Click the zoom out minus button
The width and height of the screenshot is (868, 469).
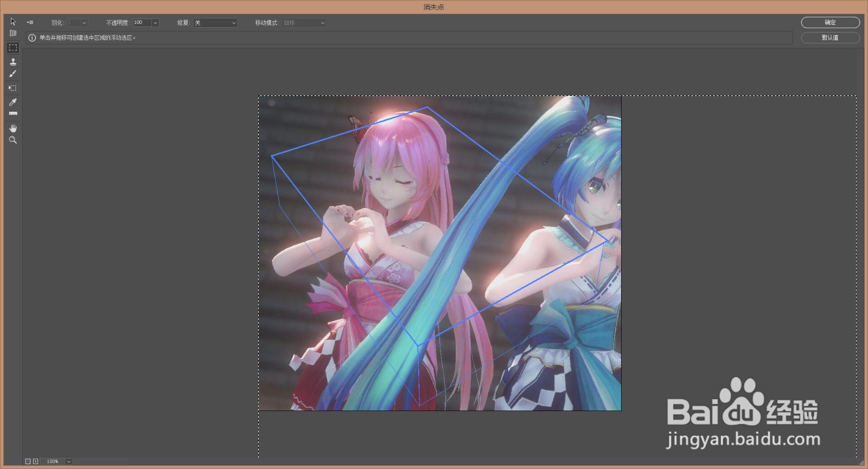click(28, 461)
